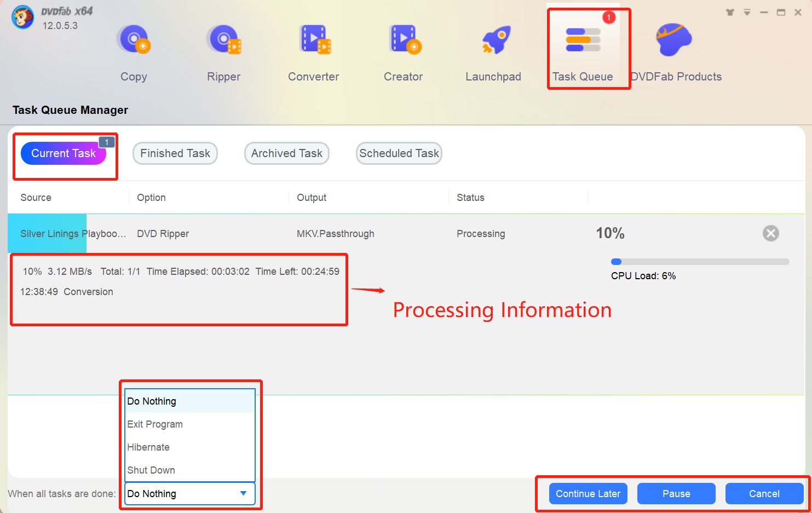The image size is (812, 513).
Task: Click the task progress bar
Action: pyautogui.click(x=700, y=262)
